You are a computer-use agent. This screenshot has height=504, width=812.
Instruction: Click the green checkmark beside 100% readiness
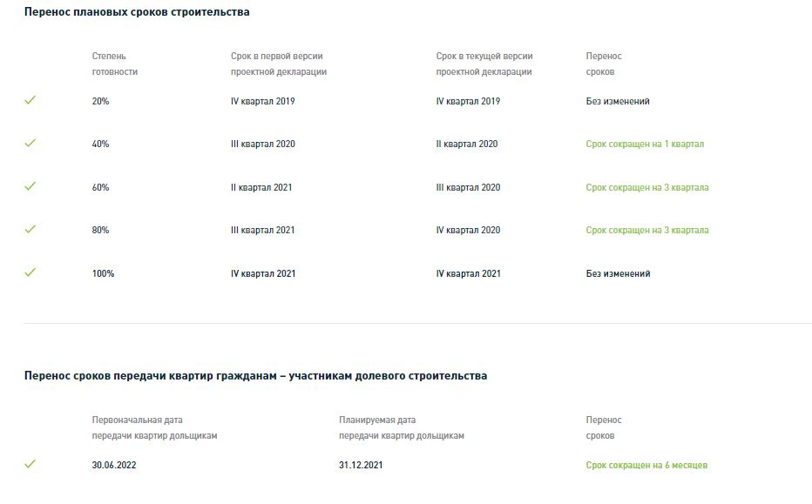pyautogui.click(x=30, y=272)
